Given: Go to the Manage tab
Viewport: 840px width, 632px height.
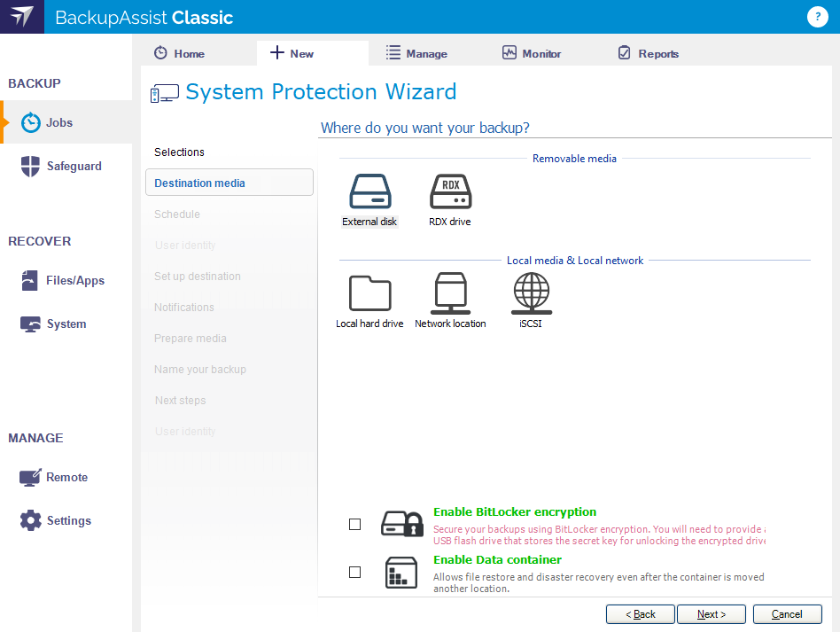Looking at the screenshot, I should click(x=426, y=53).
